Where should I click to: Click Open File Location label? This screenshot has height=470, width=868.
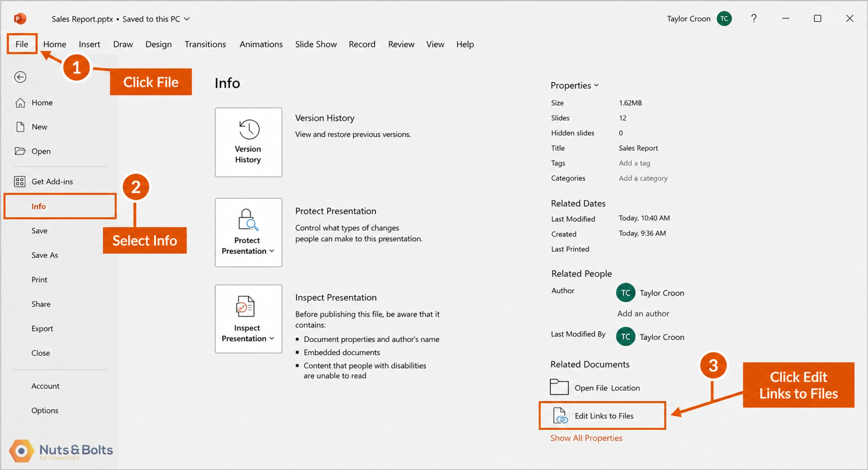coord(607,388)
